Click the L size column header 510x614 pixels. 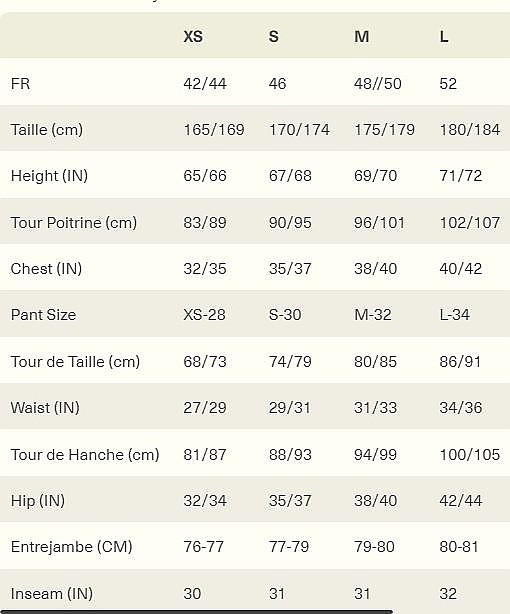click(444, 36)
